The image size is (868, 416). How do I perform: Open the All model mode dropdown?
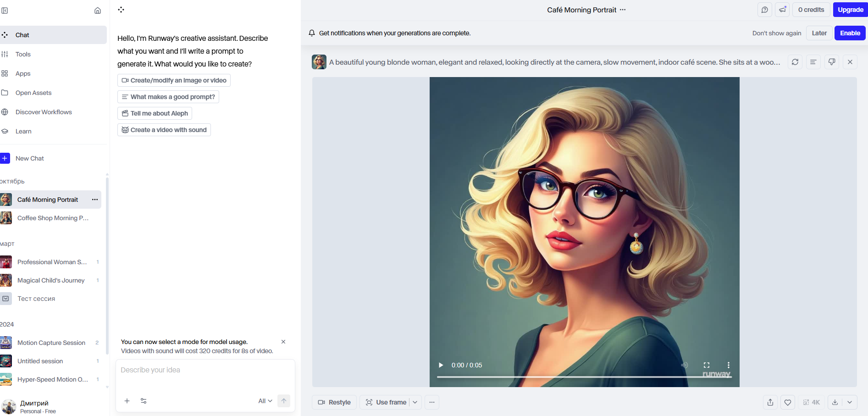[265, 401]
